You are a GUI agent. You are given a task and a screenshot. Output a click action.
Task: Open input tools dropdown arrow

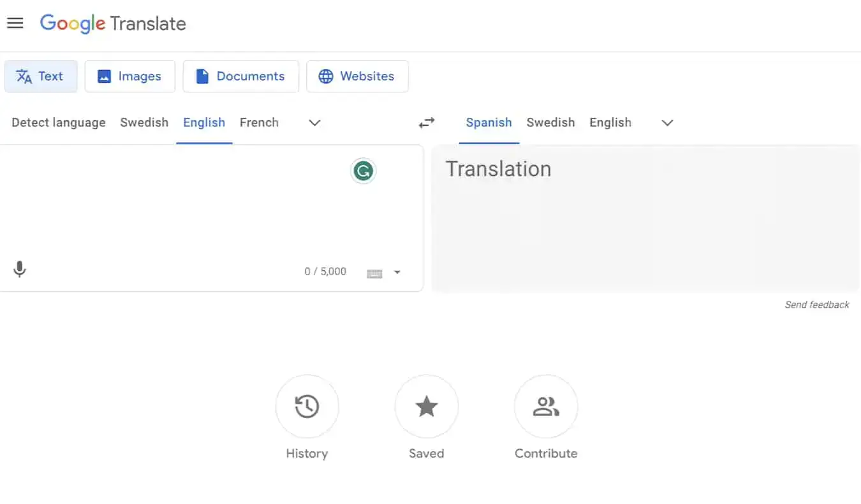[x=397, y=273]
